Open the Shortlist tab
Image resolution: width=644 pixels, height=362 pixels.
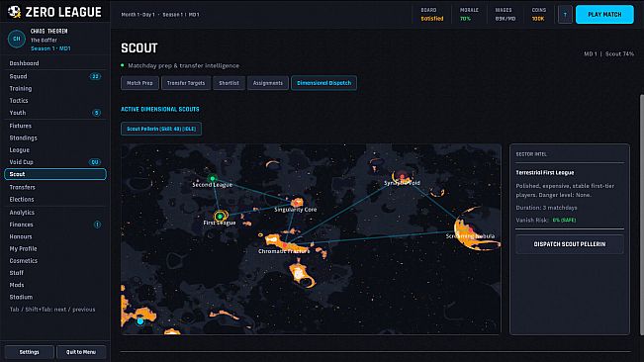229,83
